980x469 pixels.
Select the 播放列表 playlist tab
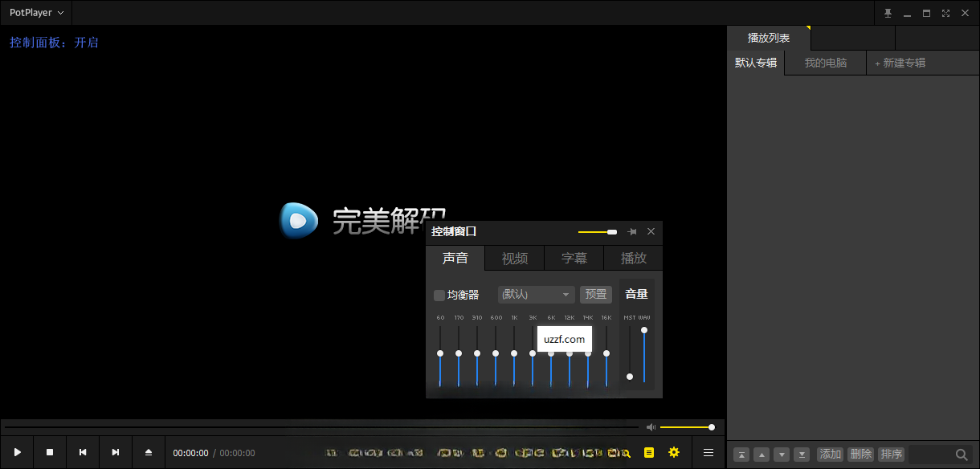tap(769, 38)
